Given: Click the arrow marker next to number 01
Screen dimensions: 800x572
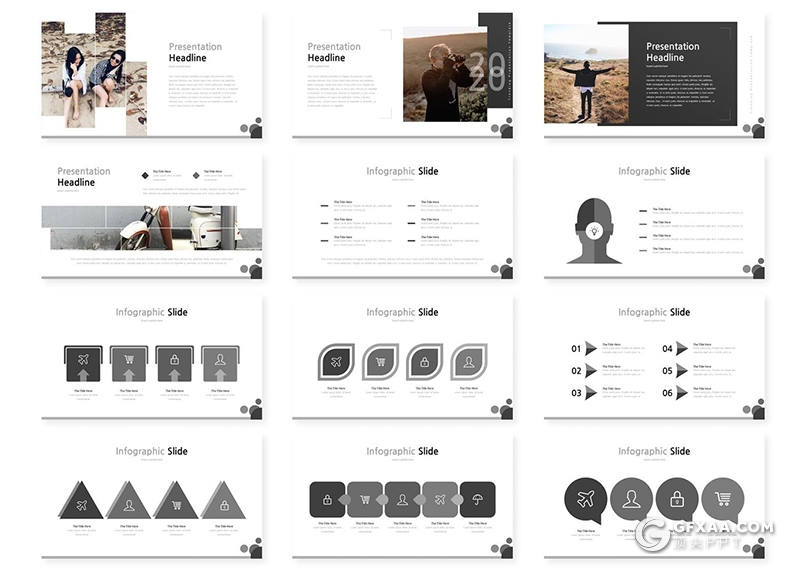Looking at the screenshot, I should [x=591, y=349].
